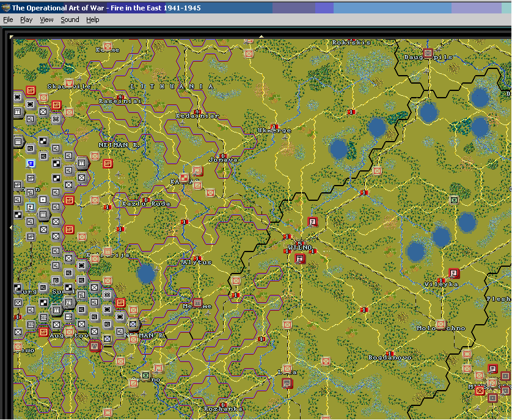
Task: Click the top-left corner map scroll arrow
Action: (12, 37)
